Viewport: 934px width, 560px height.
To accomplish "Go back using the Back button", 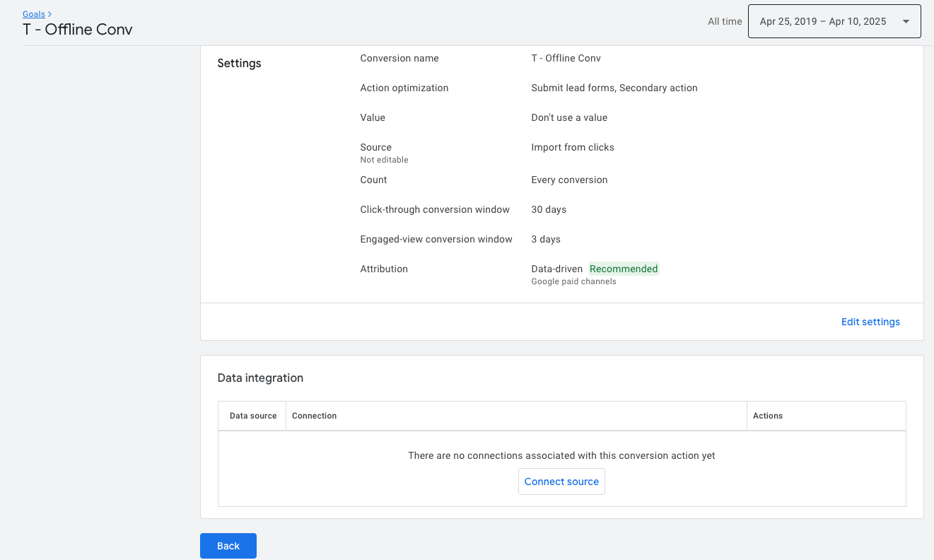I will tap(228, 546).
